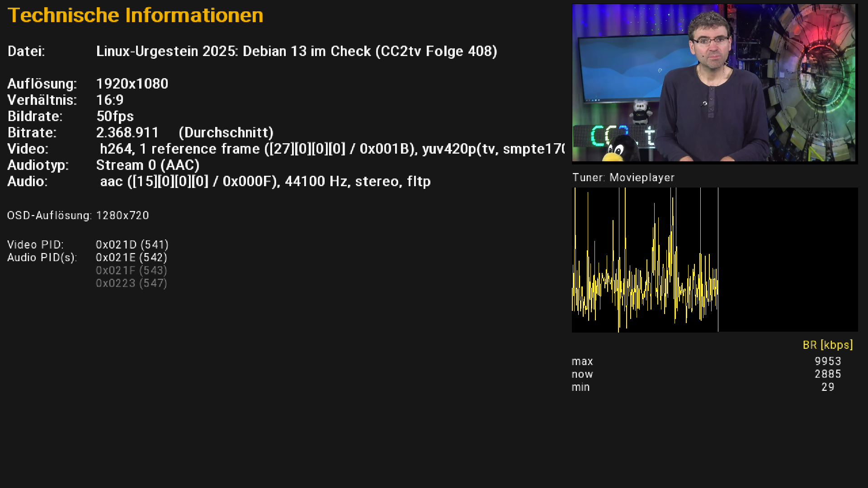
Task: Select greyed audio PID 0x0223 (547)
Action: coord(131,283)
